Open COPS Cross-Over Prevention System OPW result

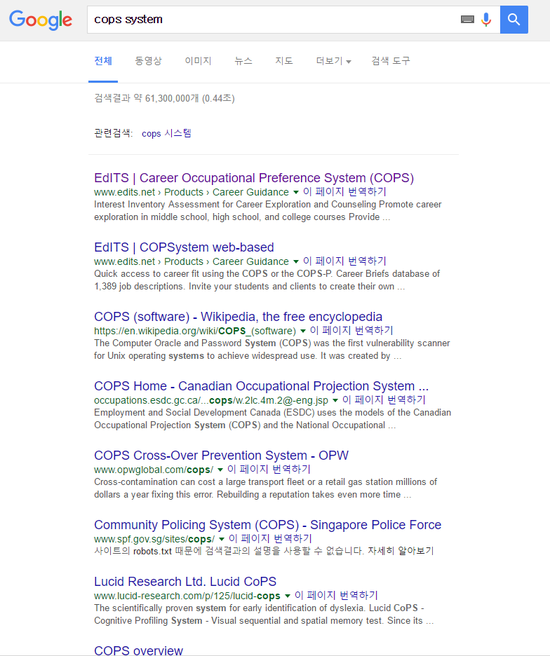tap(221, 456)
